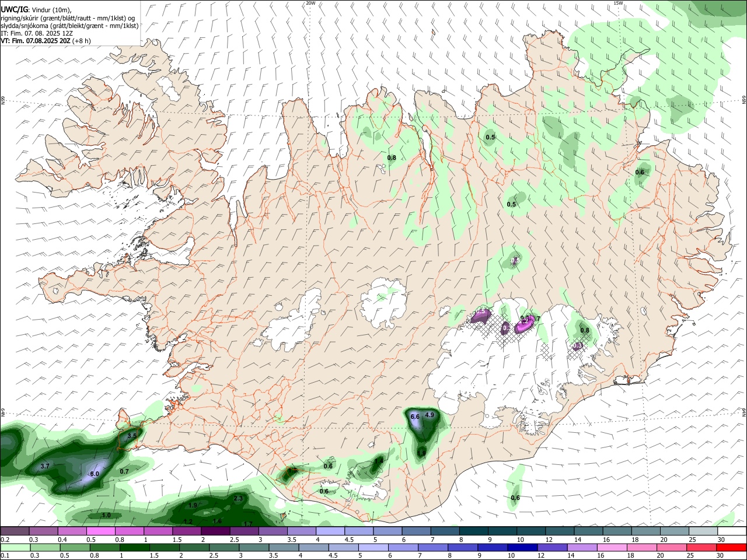Click the 0.2 label in snow legend
Screen dimensions: 747x560
pos(5,540)
